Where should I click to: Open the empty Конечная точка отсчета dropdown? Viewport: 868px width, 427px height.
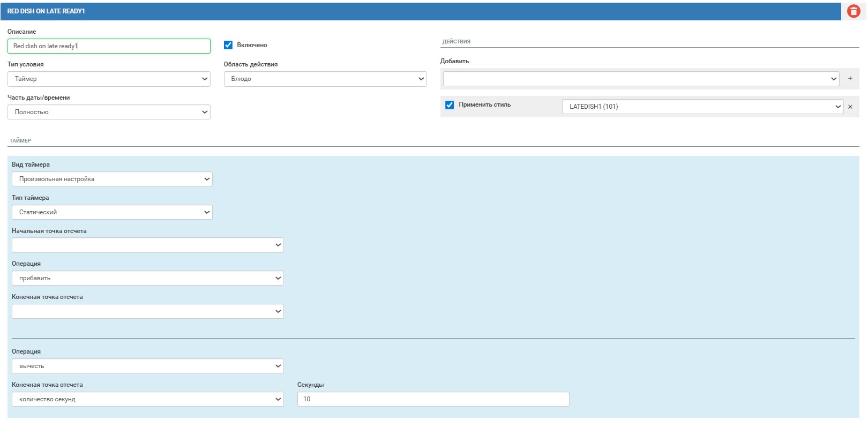click(x=147, y=311)
